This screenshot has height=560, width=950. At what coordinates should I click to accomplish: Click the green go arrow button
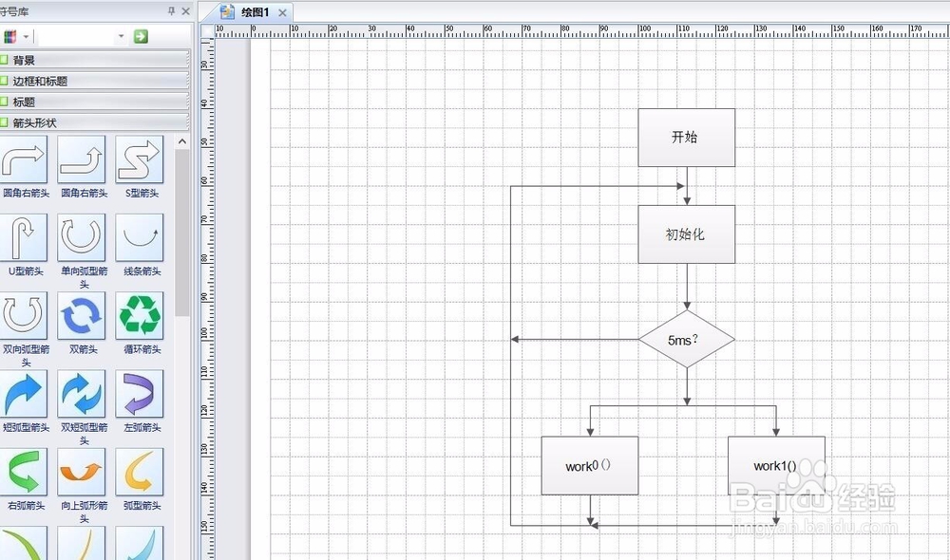[141, 36]
